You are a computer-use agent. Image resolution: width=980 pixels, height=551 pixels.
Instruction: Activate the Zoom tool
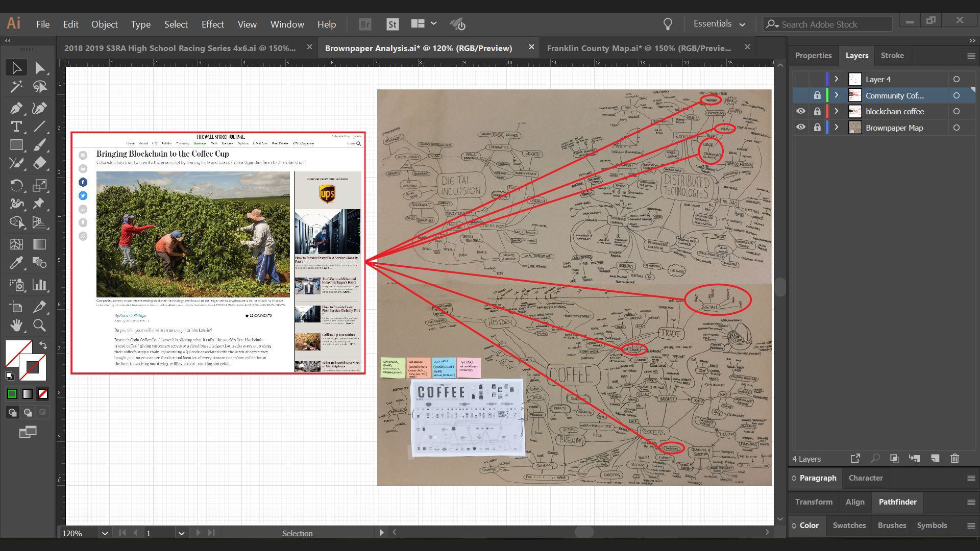tap(39, 325)
